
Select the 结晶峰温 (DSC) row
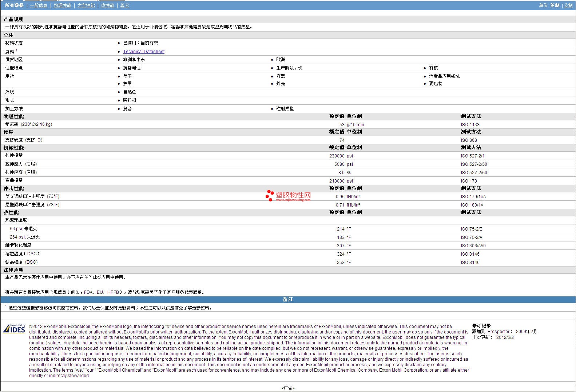[x=288, y=262]
